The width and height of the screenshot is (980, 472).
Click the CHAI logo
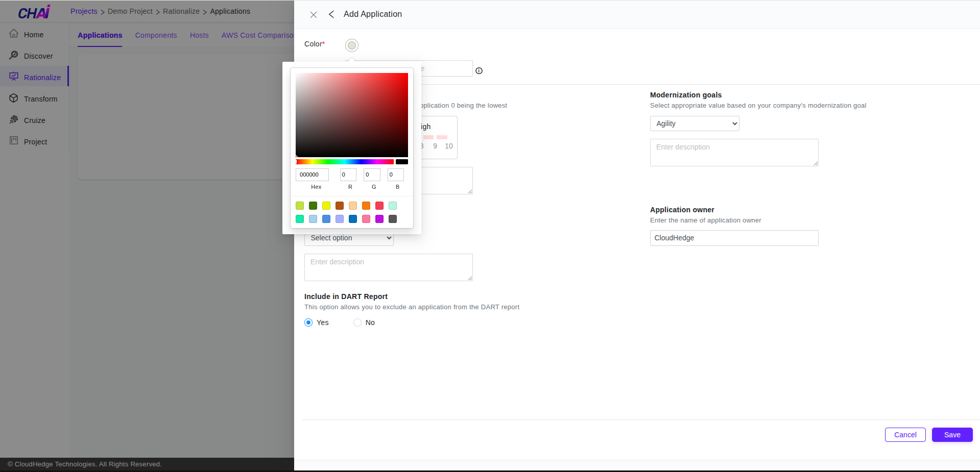pos(33,11)
